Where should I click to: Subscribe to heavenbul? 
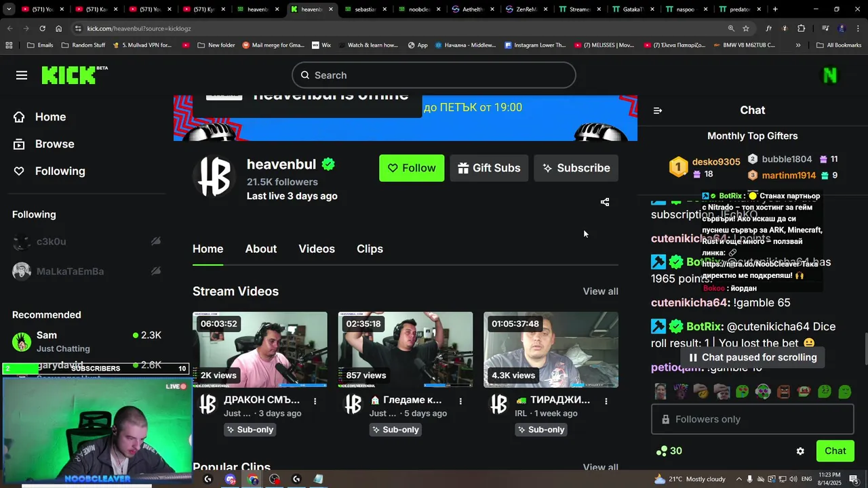[576, 168]
